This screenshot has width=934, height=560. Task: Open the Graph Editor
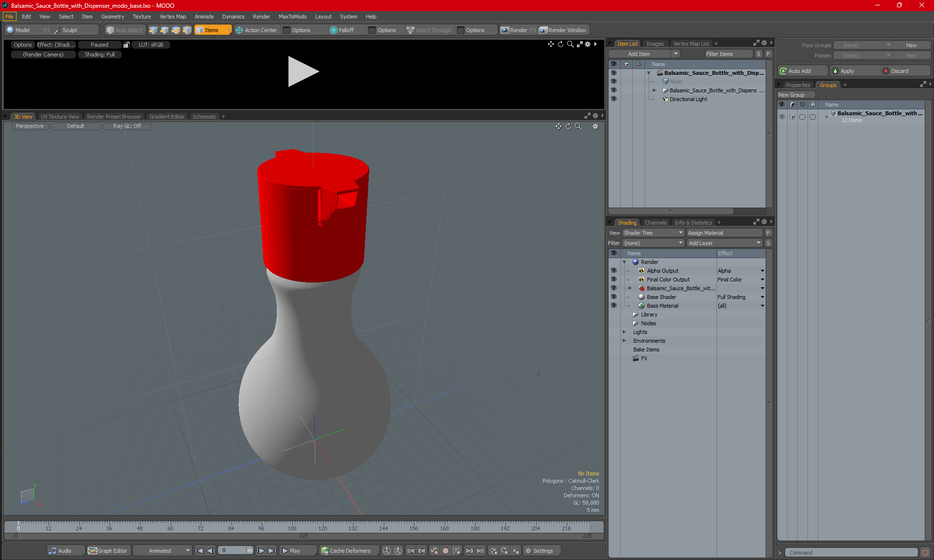point(108,551)
